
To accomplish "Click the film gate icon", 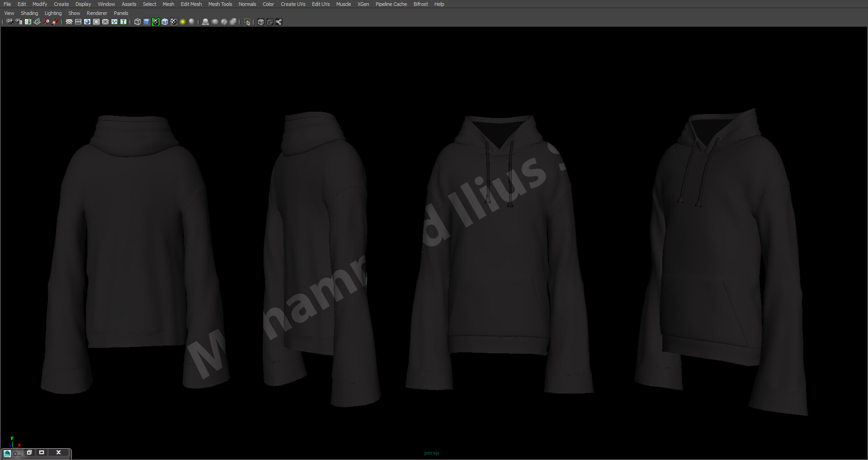I will (x=78, y=22).
